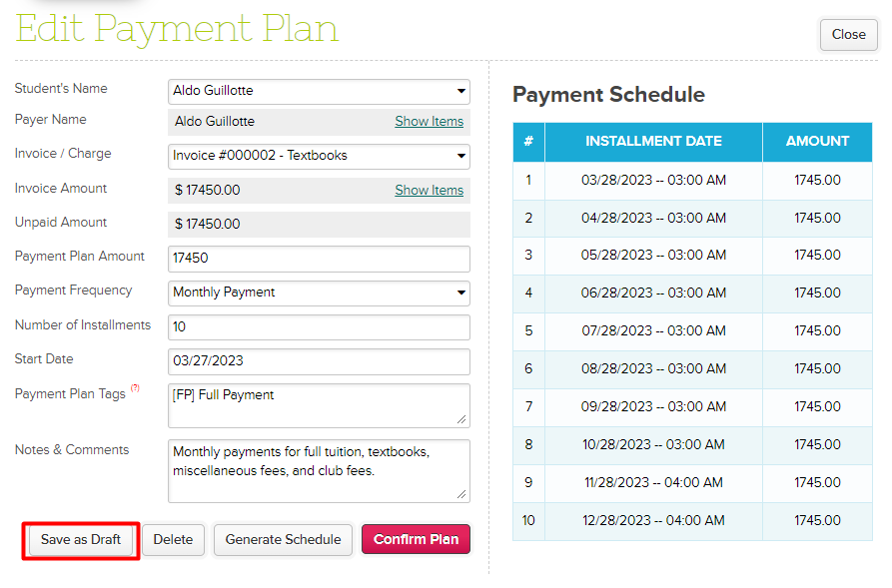Open the Student's Name dropdown

pyautogui.click(x=319, y=91)
